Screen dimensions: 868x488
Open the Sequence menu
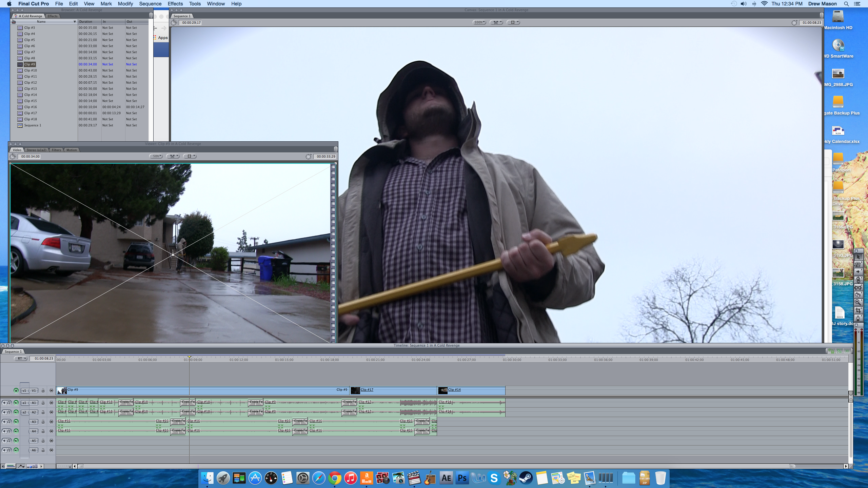coord(150,4)
